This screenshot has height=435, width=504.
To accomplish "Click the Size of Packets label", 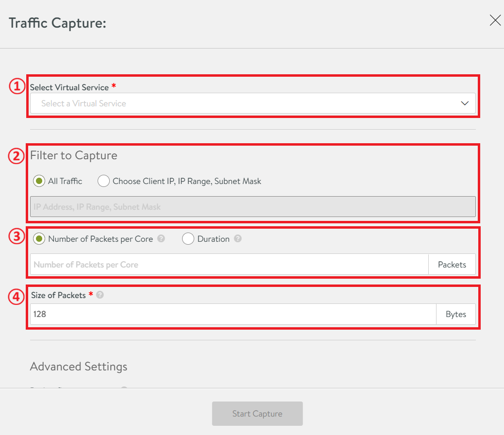I will pos(58,295).
